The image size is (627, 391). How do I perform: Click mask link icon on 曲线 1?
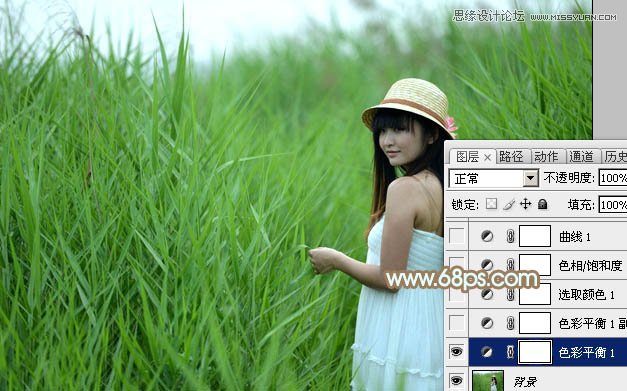point(510,236)
